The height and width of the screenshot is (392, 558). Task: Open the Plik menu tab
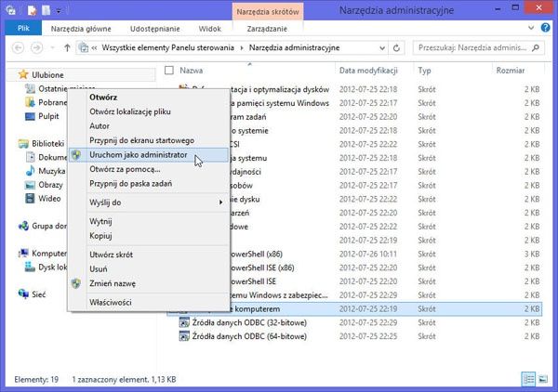(23, 28)
